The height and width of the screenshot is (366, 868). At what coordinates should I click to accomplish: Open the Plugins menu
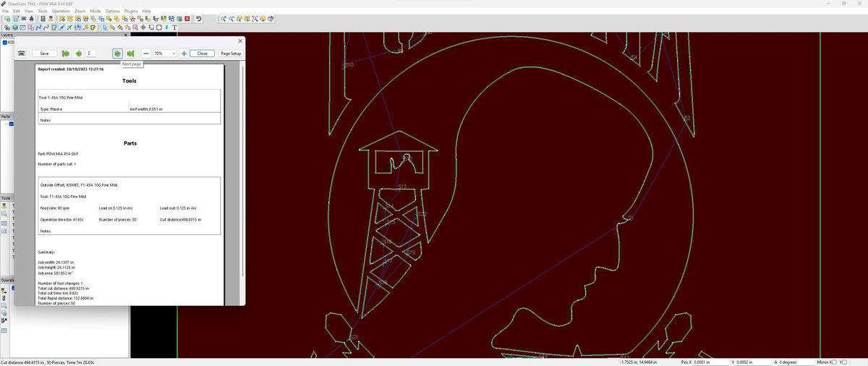131,12
